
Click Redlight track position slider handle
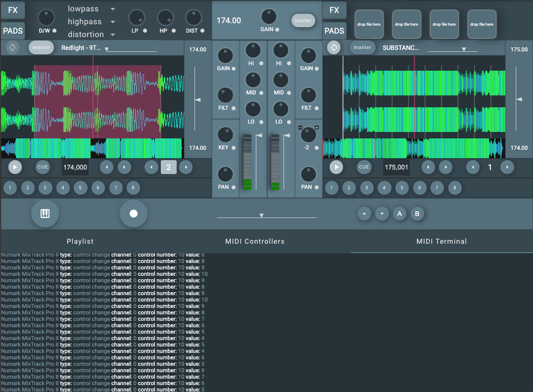pos(107,49)
